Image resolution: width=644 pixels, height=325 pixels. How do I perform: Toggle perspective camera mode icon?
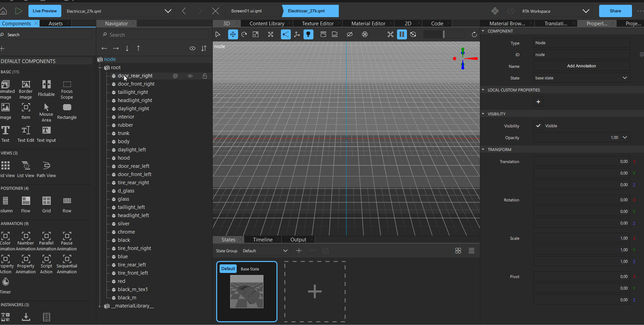[286, 34]
